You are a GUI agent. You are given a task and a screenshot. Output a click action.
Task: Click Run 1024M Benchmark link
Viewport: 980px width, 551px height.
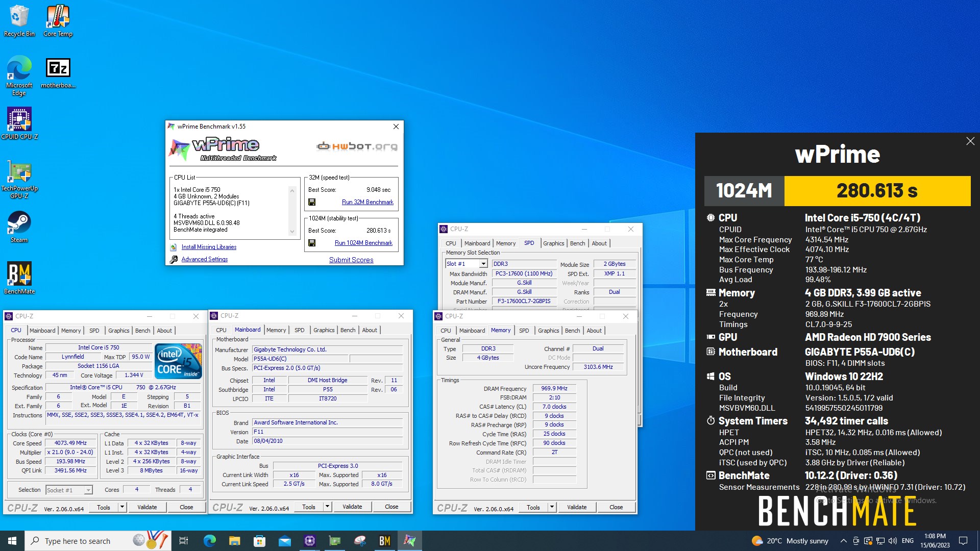363,243
